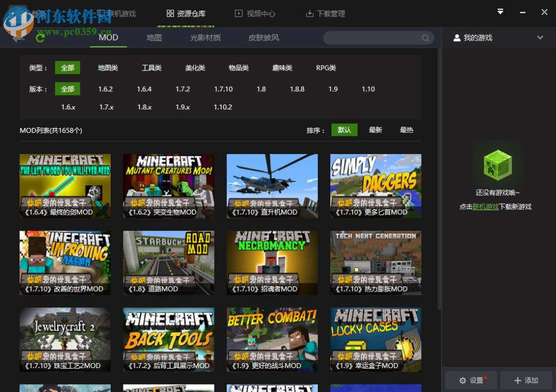This screenshot has height=392, width=556.
Task: Click the 联机游戏 link in sidebar
Action: click(x=485, y=207)
